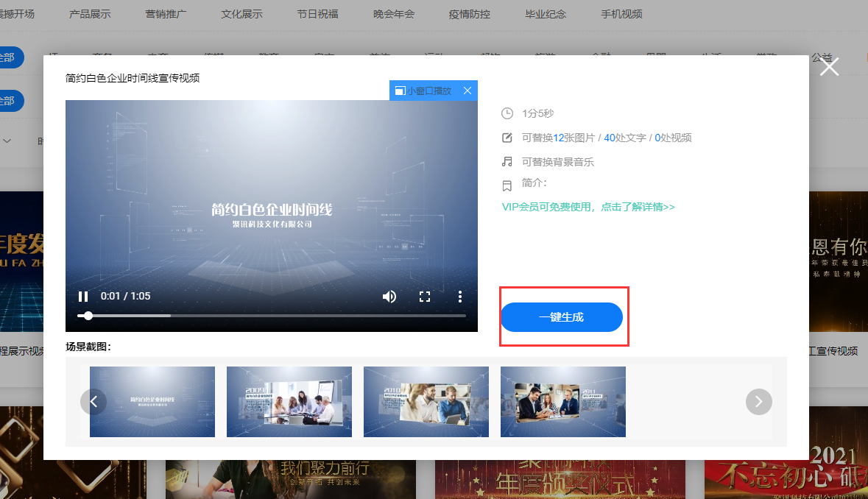The image size is (868, 499).
Task: Open the video player's more options menu
Action: click(459, 297)
